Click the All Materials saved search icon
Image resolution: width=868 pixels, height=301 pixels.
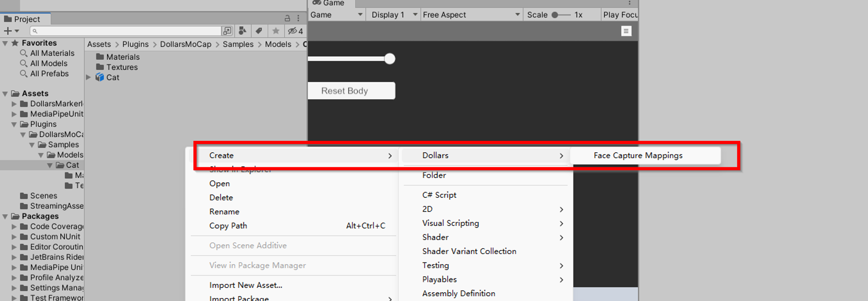pyautogui.click(x=24, y=53)
